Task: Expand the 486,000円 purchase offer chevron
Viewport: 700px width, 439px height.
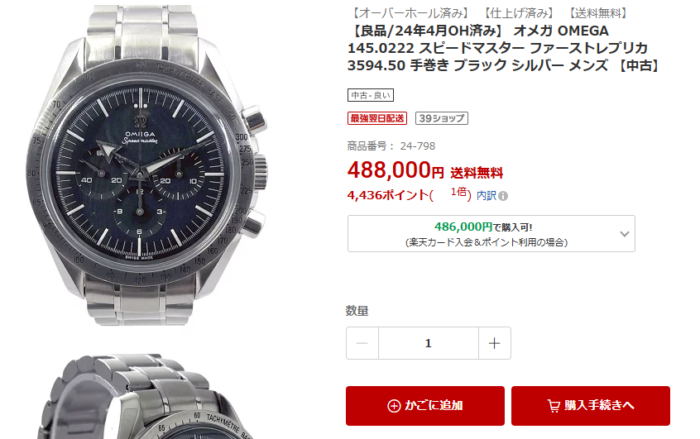Action: pyautogui.click(x=625, y=234)
